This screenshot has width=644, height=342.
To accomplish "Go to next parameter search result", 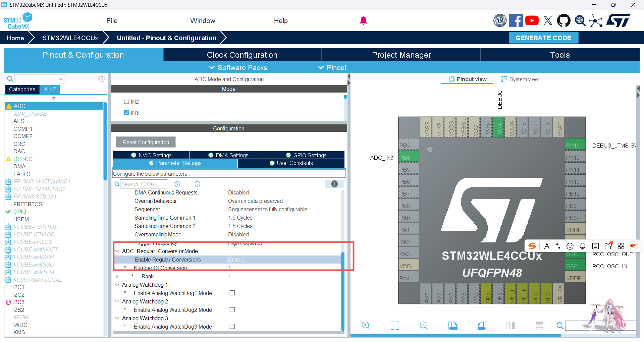I will click(197, 184).
